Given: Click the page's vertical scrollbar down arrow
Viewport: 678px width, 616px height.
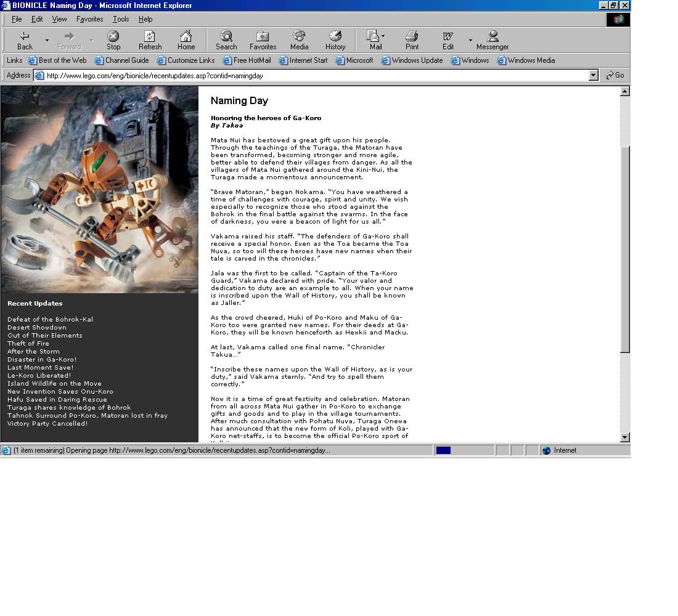Looking at the screenshot, I should 625,437.
